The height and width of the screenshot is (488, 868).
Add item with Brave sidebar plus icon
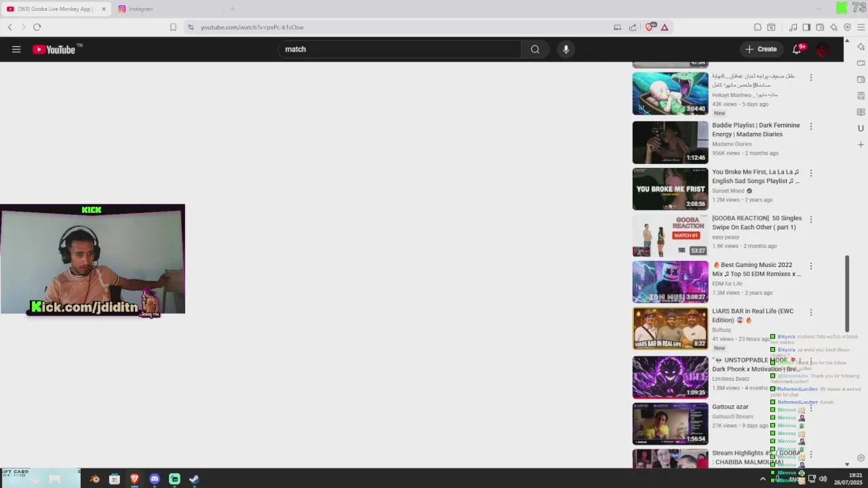(x=861, y=144)
